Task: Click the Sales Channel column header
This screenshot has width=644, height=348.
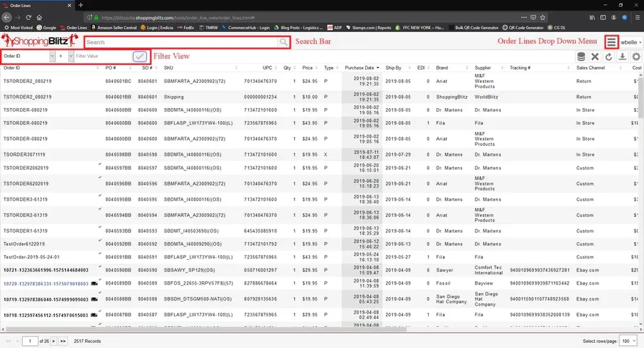Action: [x=590, y=68]
